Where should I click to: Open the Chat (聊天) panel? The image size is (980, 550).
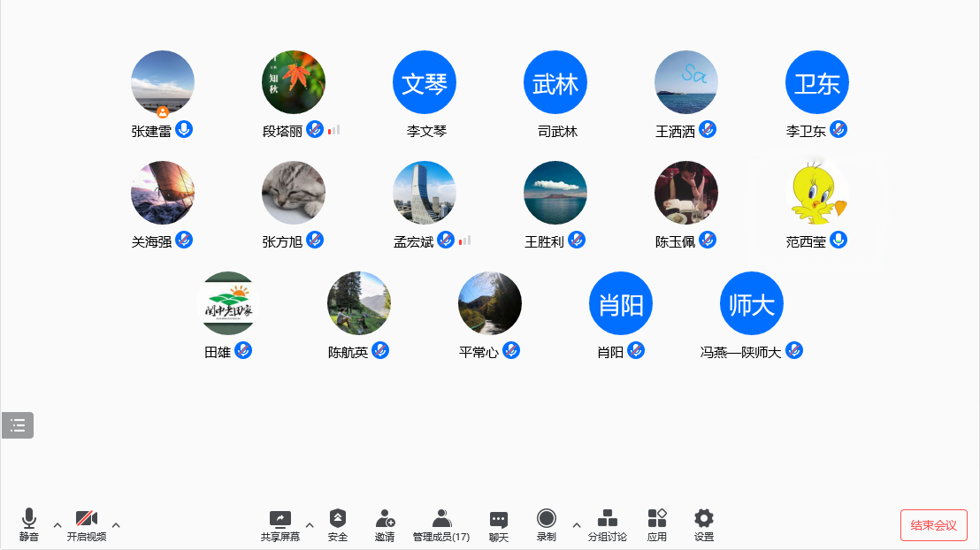click(x=499, y=519)
